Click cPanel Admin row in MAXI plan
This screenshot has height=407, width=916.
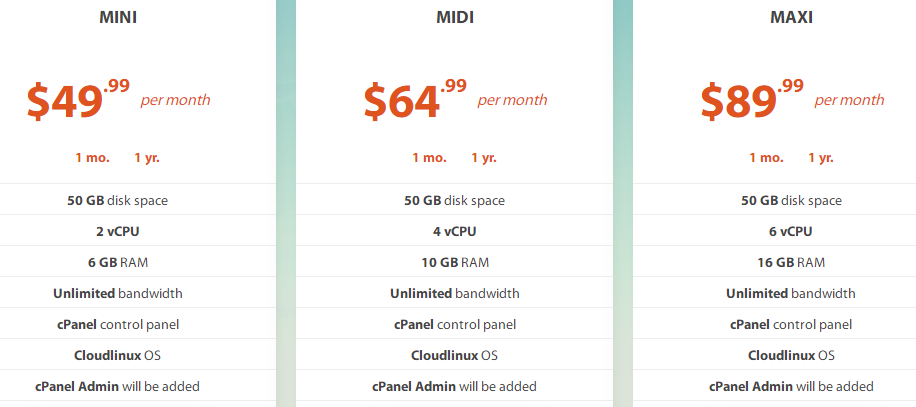click(x=792, y=386)
